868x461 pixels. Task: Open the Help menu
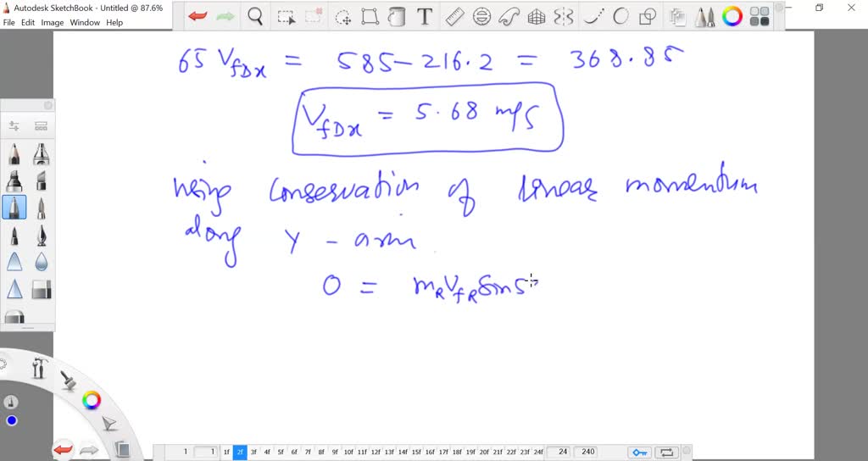114,23
